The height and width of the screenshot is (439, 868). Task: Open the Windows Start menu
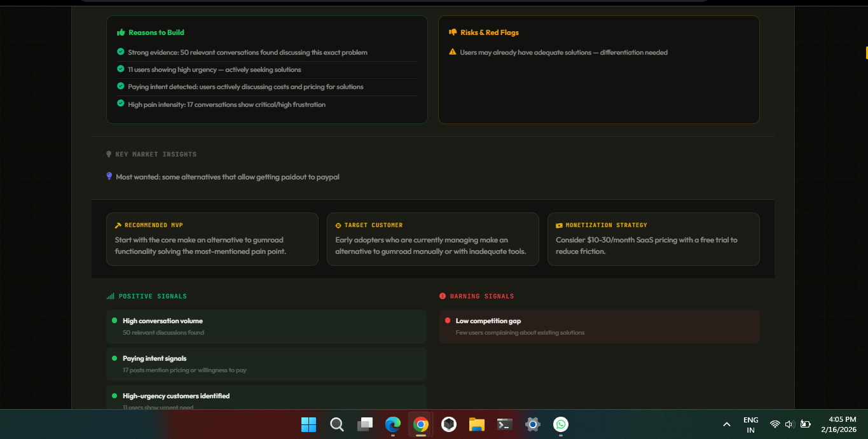coord(308,424)
